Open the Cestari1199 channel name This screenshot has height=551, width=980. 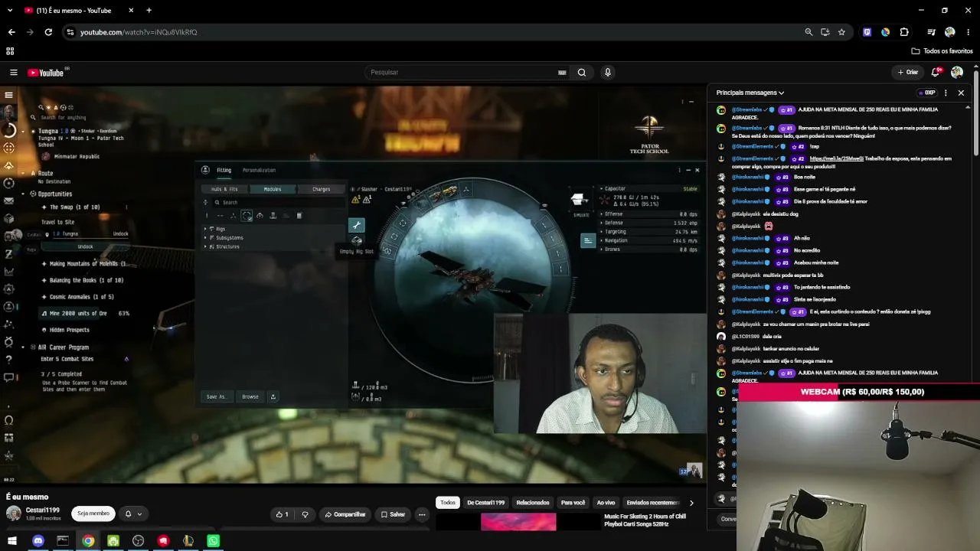click(42, 510)
